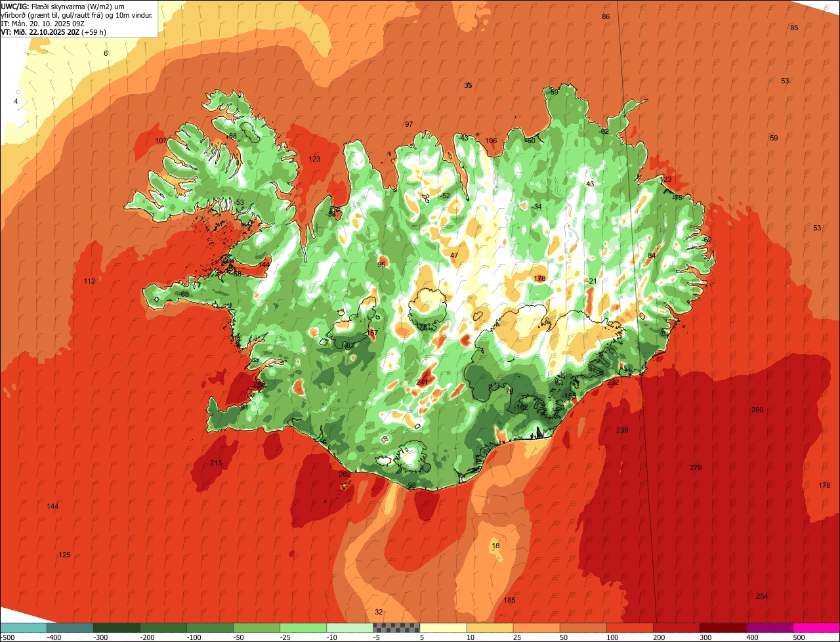Click the legend label -50
Image resolution: width=840 pixels, height=642 pixels.
[239, 637]
